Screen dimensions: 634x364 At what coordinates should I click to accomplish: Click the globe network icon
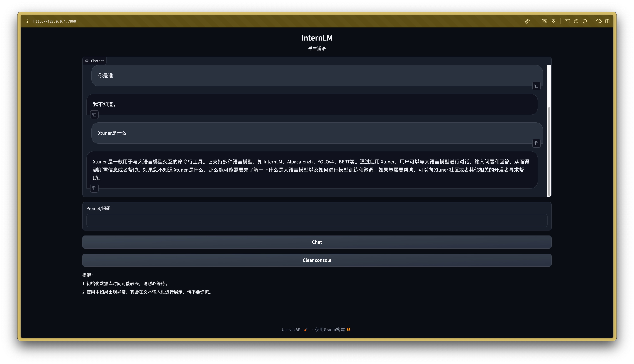pos(576,21)
